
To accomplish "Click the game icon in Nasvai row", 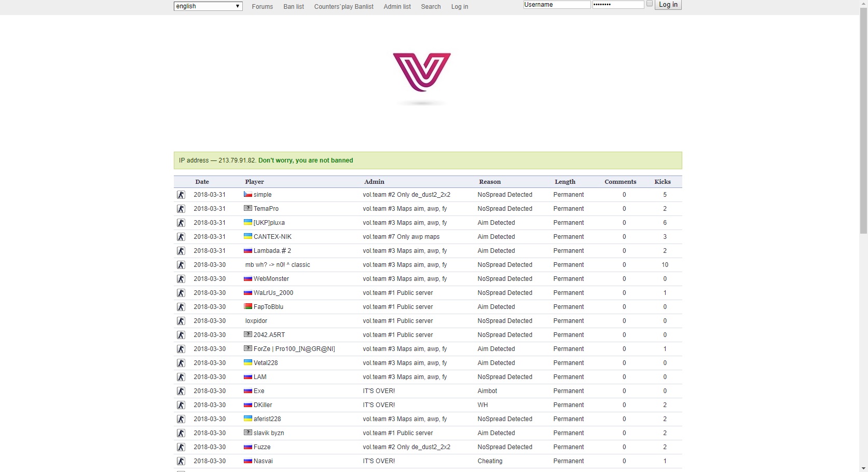I will point(181,461).
